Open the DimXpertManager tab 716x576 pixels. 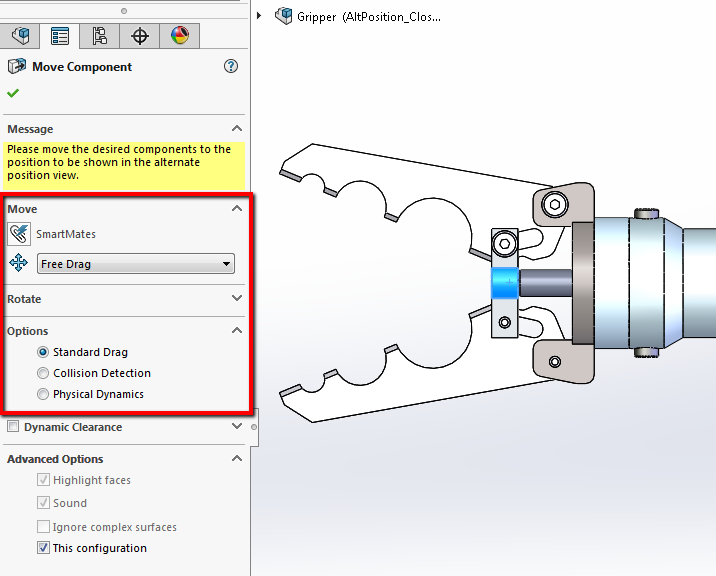[x=140, y=36]
